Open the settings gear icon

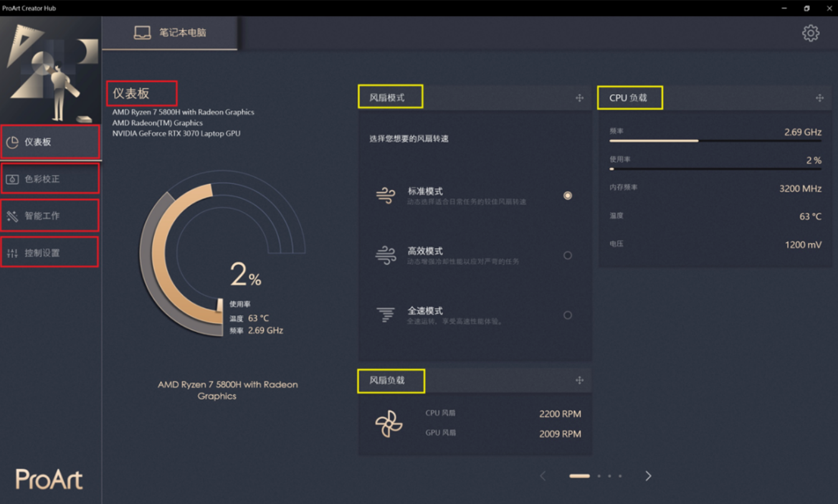pos(811,33)
